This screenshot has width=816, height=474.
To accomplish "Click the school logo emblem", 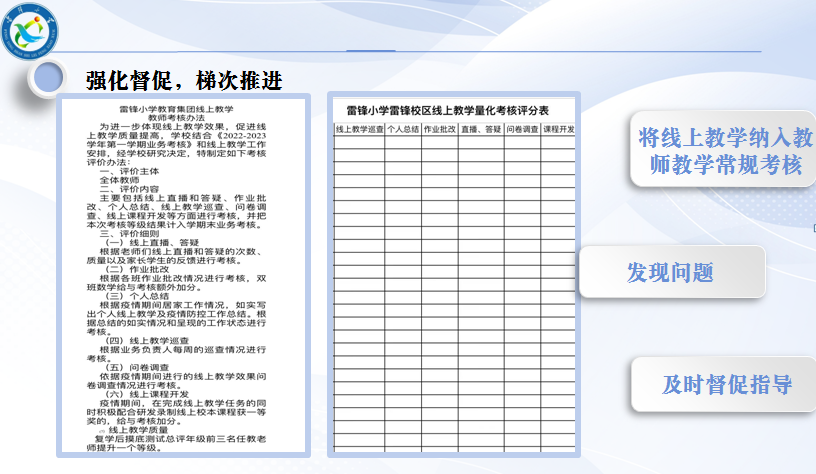I will (x=36, y=39).
